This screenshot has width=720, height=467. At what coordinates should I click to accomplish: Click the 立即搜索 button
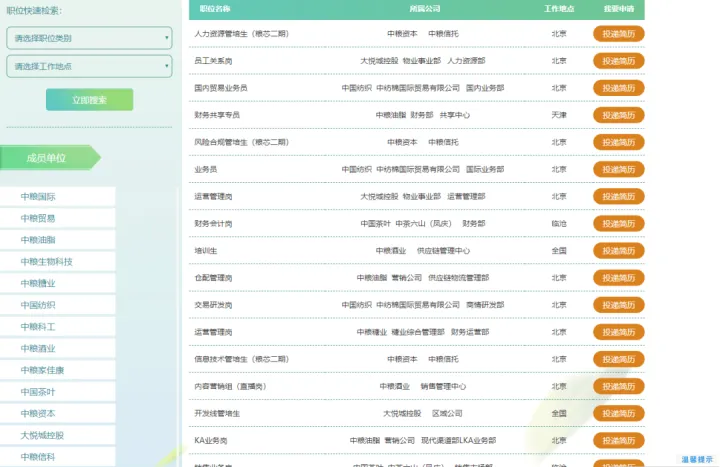(90, 100)
